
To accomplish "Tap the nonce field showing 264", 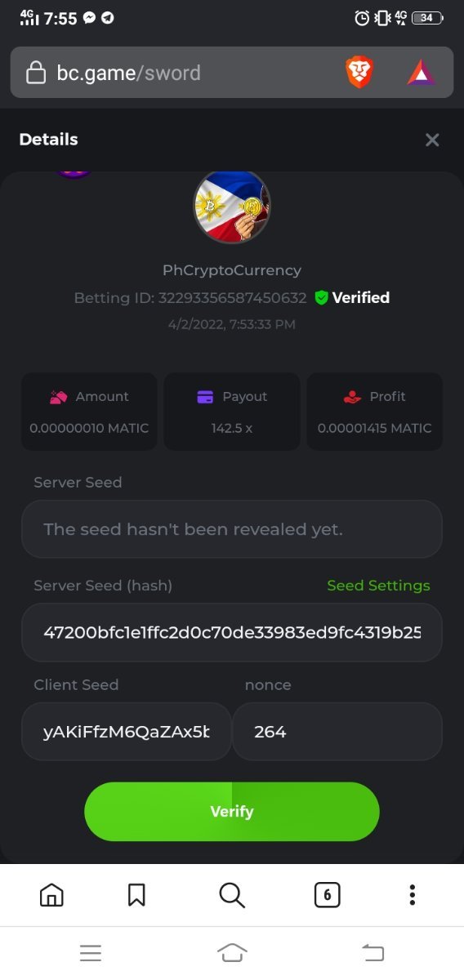I will pyautogui.click(x=337, y=732).
